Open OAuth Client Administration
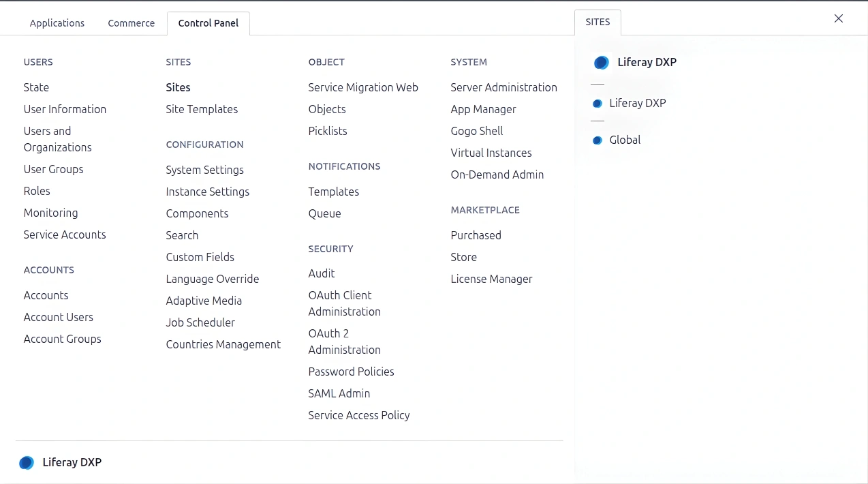Image resolution: width=868 pixels, height=484 pixels. tap(344, 303)
